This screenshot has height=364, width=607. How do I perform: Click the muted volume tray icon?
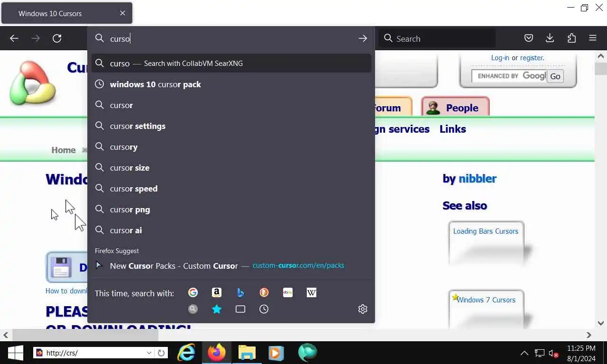(553, 353)
